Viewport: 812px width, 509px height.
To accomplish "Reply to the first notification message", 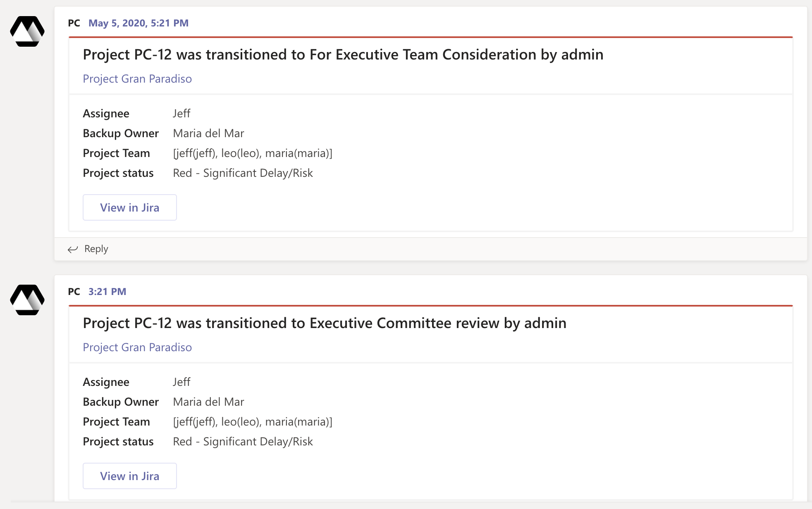I will (96, 249).
